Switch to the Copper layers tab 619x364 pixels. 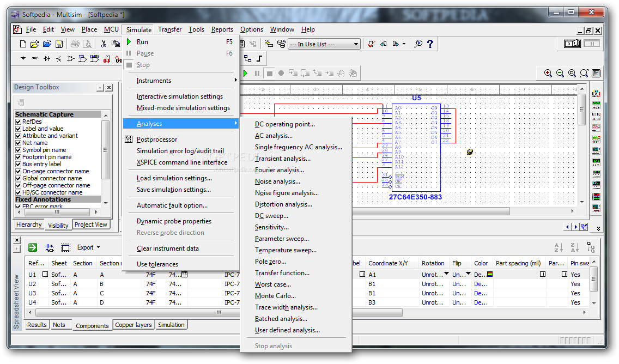click(x=133, y=325)
